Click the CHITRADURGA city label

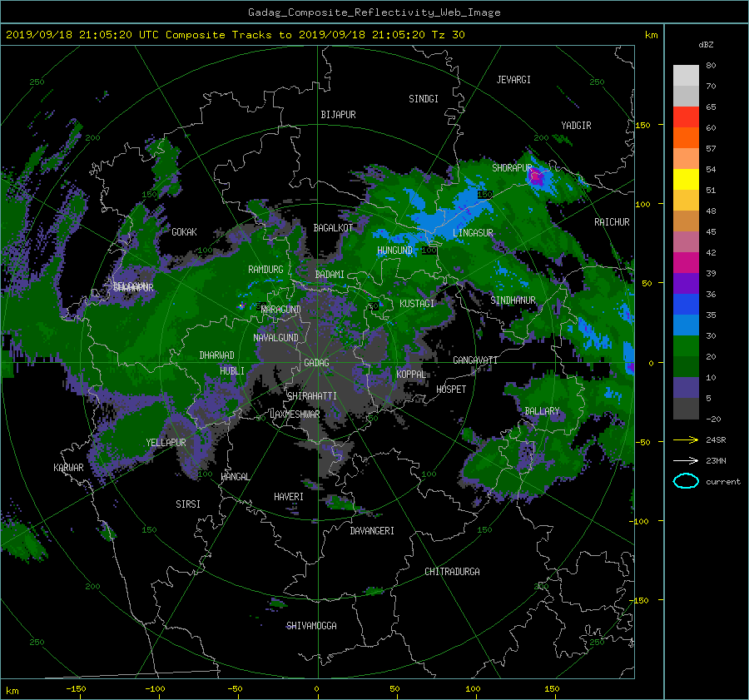tap(452, 572)
